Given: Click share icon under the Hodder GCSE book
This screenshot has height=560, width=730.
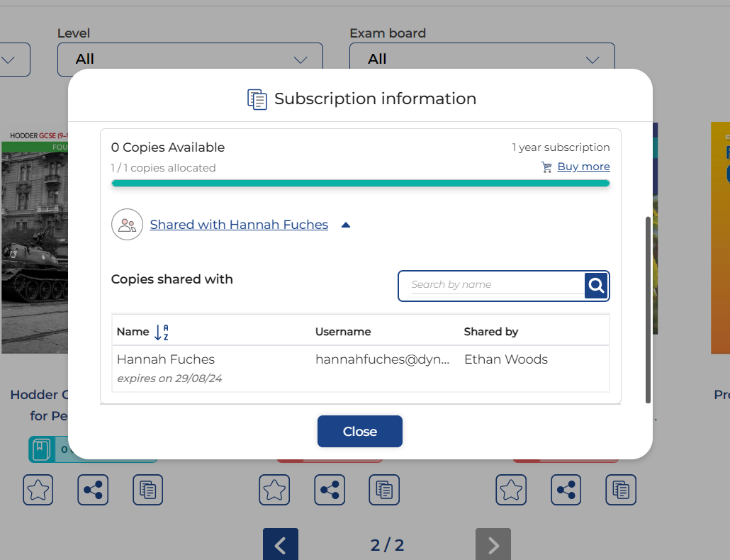Looking at the screenshot, I should coord(93,490).
